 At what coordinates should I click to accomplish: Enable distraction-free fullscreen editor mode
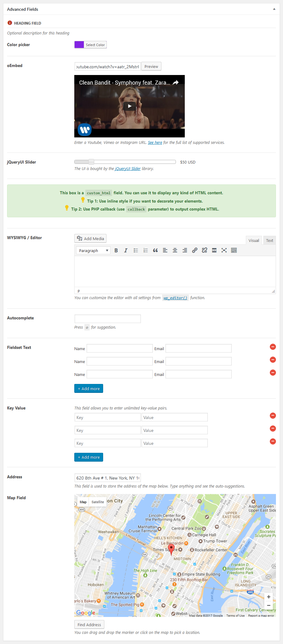pyautogui.click(x=224, y=251)
